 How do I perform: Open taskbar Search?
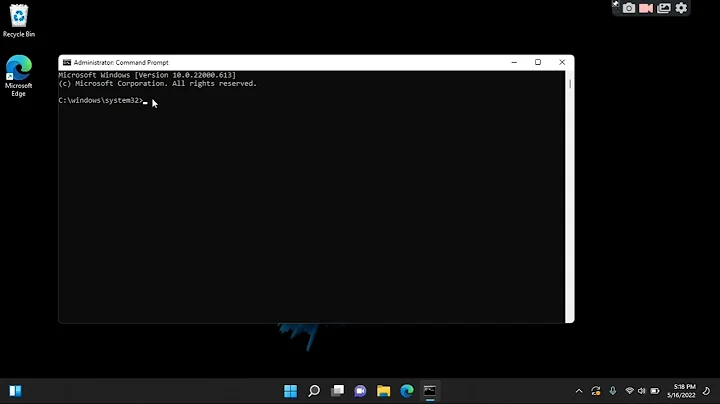pyautogui.click(x=314, y=391)
